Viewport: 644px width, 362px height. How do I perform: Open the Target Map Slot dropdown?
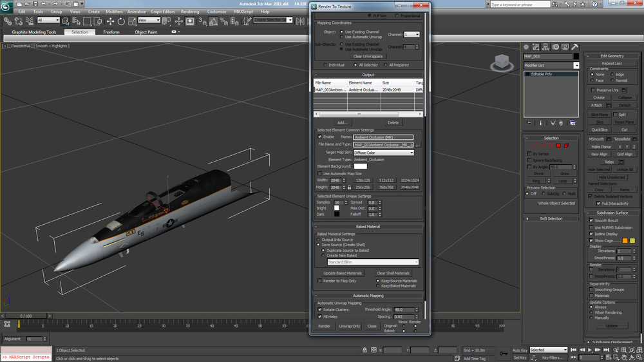point(383,153)
